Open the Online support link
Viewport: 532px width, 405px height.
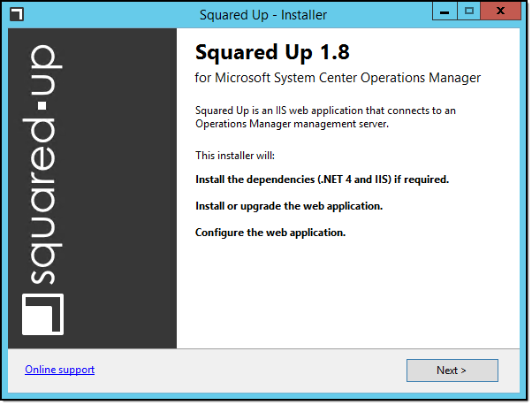[x=60, y=370]
